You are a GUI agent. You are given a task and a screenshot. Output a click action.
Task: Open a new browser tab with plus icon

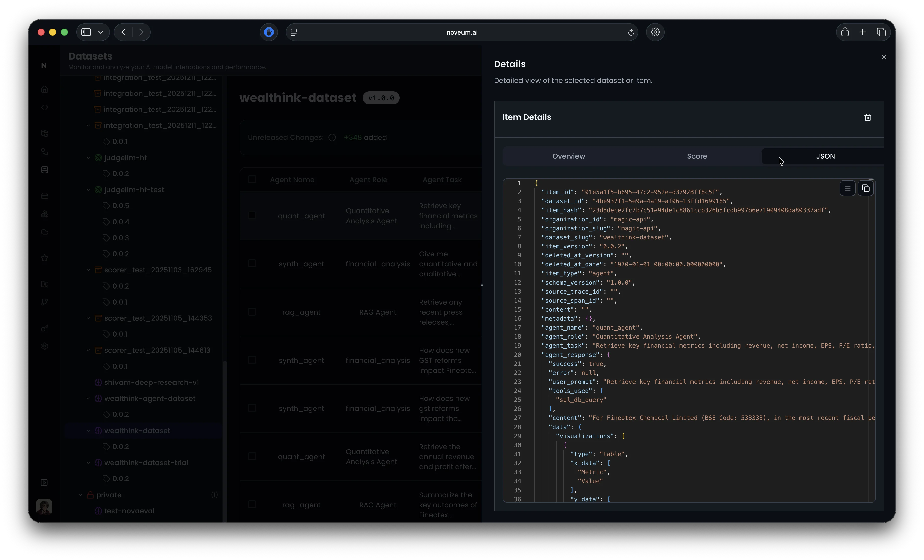pyautogui.click(x=862, y=32)
